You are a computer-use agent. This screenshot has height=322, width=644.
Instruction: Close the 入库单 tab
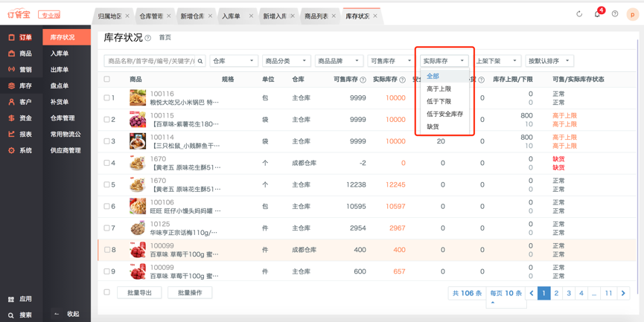(x=251, y=16)
